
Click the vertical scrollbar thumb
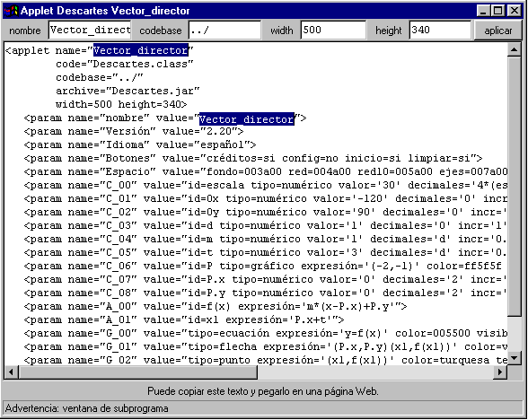[514, 186]
